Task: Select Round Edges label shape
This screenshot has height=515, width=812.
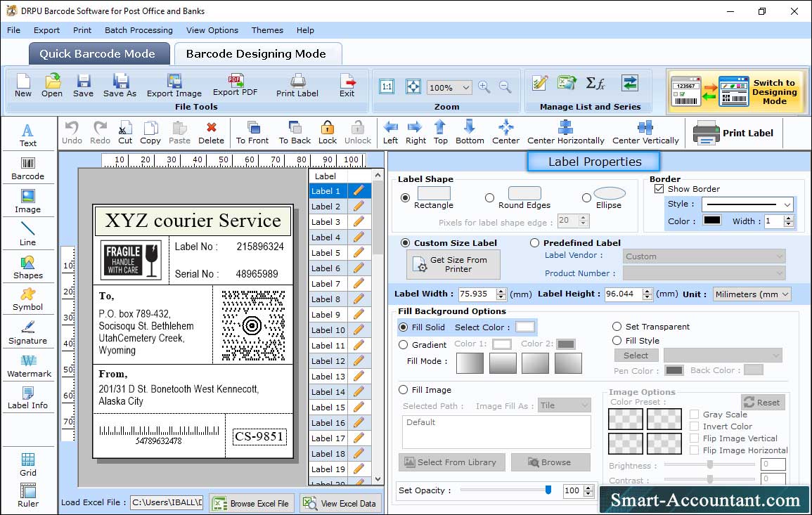Action: (x=489, y=197)
